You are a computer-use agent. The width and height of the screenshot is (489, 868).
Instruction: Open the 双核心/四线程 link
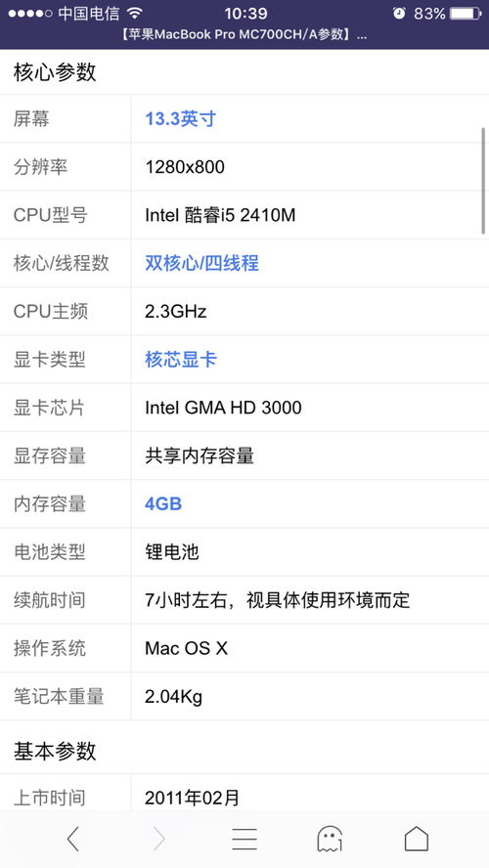(x=201, y=263)
